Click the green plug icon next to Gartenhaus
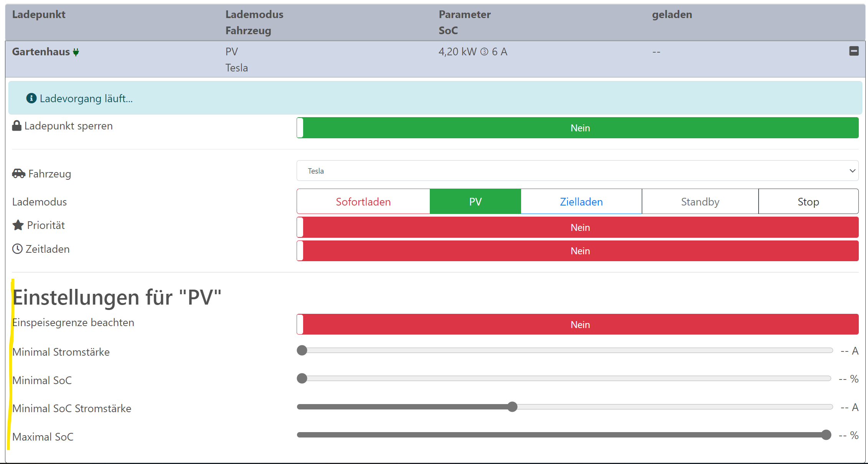This screenshot has width=868, height=464. [76, 52]
